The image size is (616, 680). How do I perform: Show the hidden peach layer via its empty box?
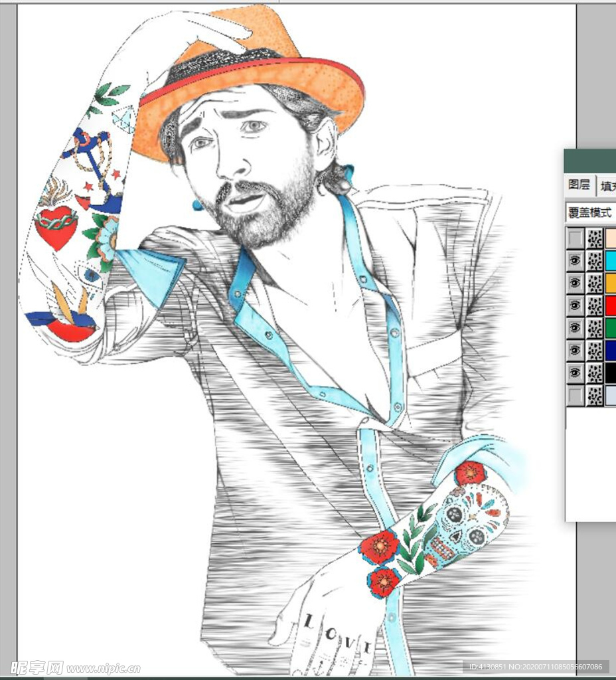575,238
